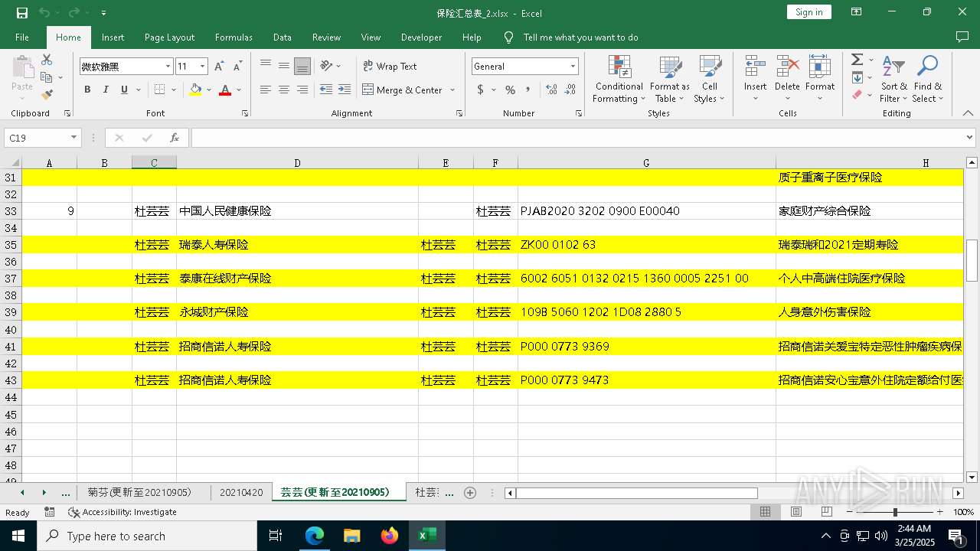This screenshot has height=551, width=980.
Task: Click the Center align icon
Action: tap(284, 90)
